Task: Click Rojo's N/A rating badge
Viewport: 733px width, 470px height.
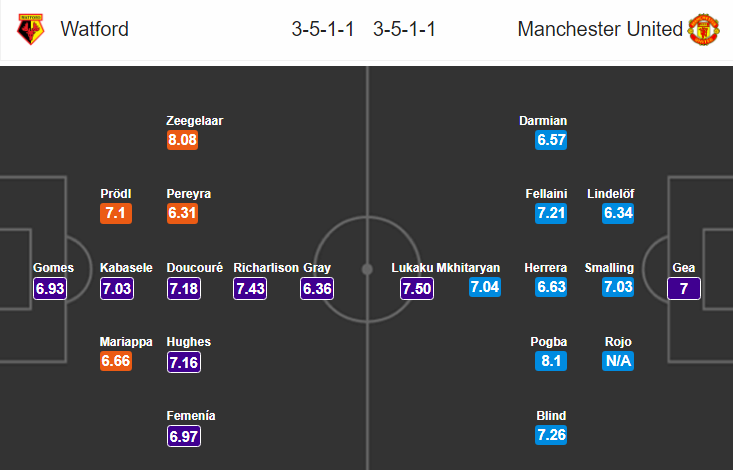Action: coord(618,361)
